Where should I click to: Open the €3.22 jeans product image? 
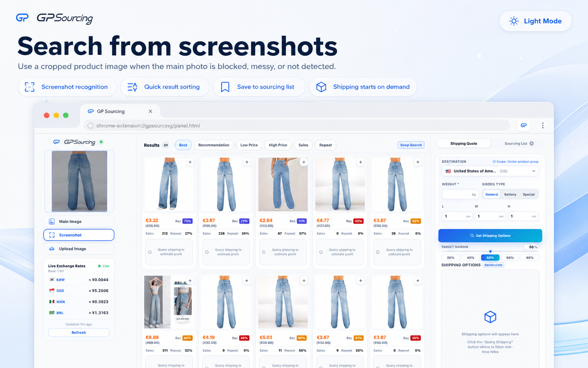click(169, 184)
